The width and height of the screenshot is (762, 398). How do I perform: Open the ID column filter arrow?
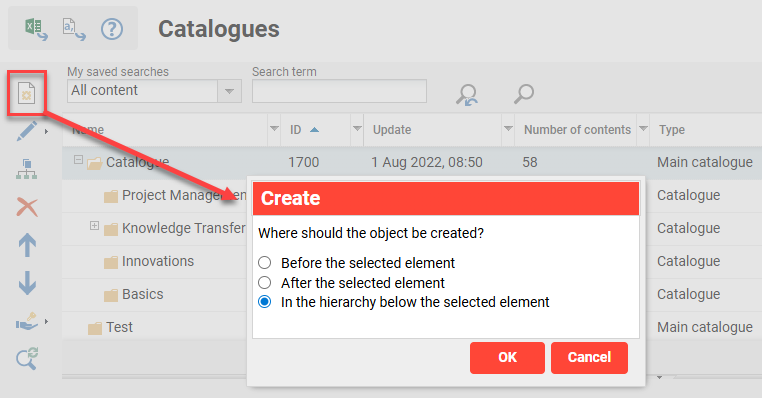[x=357, y=129]
